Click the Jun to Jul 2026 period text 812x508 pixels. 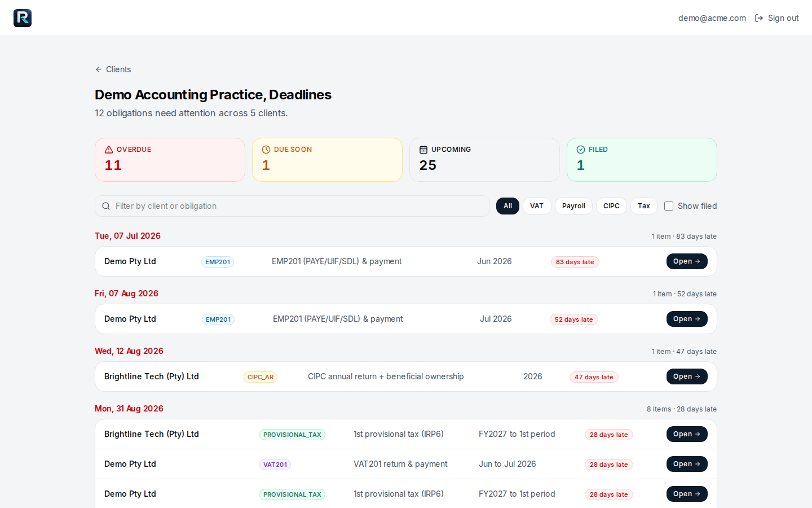(x=507, y=464)
